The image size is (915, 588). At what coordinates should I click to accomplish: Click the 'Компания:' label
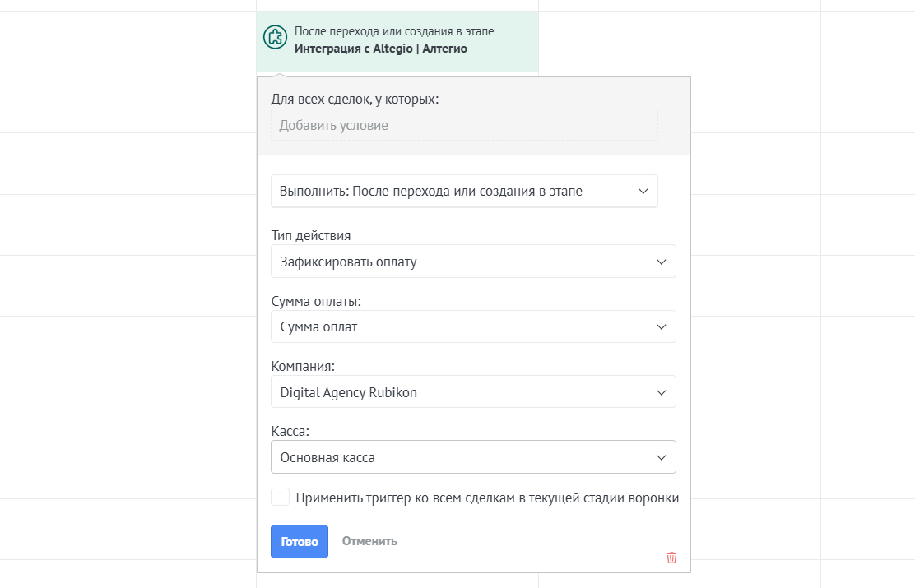[303, 366]
